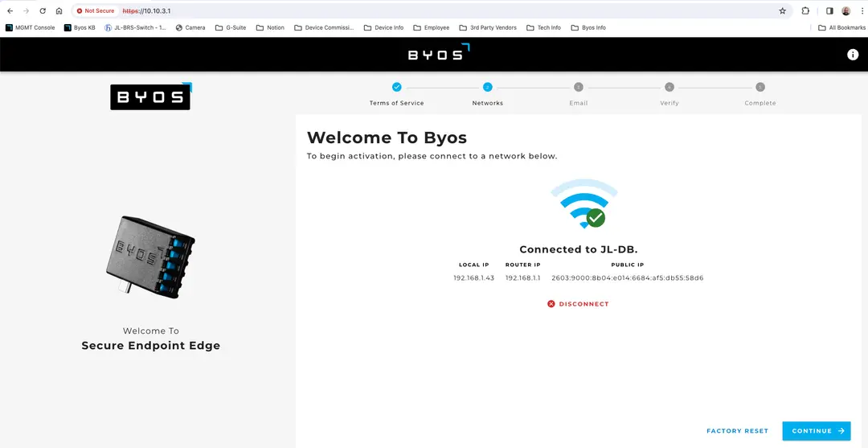Click the Terms of Service completed step

396,94
